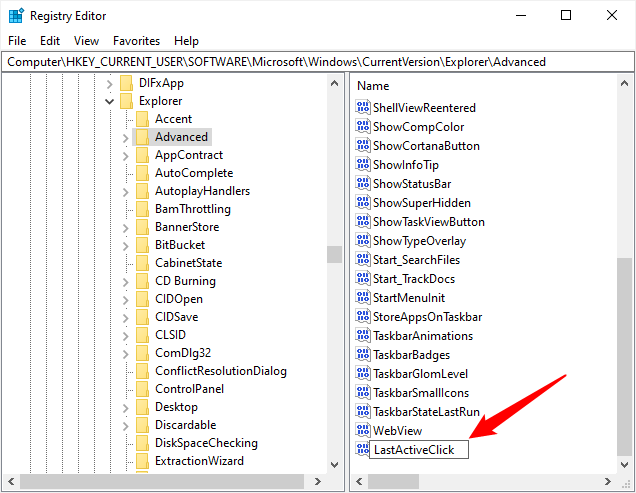The height and width of the screenshot is (493, 636).
Task: Click the BamThrottling folder icon
Action: point(142,209)
